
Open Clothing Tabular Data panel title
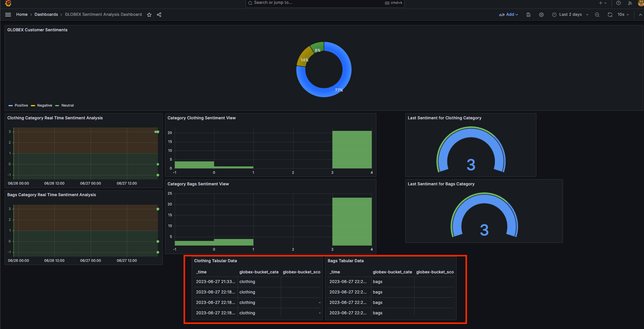tap(216, 261)
